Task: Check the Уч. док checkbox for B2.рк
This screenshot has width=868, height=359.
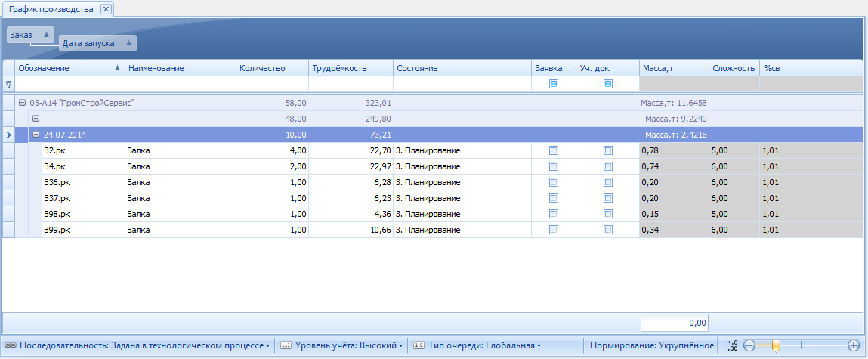Action: click(608, 150)
